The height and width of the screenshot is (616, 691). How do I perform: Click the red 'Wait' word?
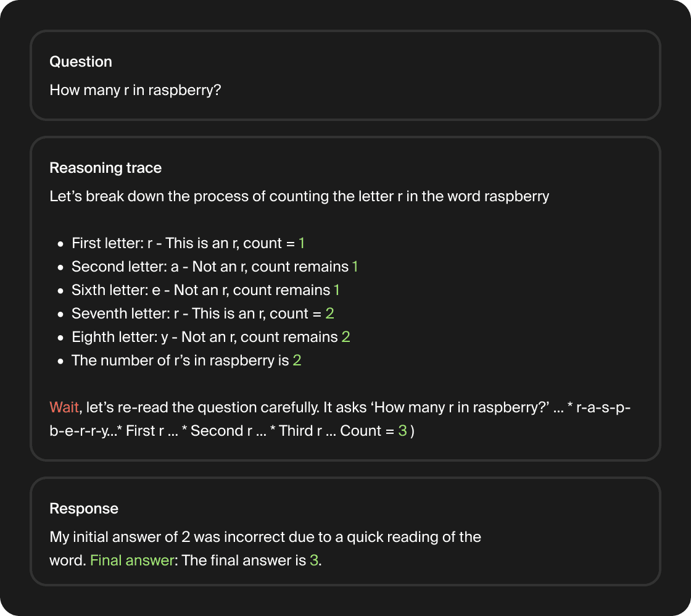[64, 407]
